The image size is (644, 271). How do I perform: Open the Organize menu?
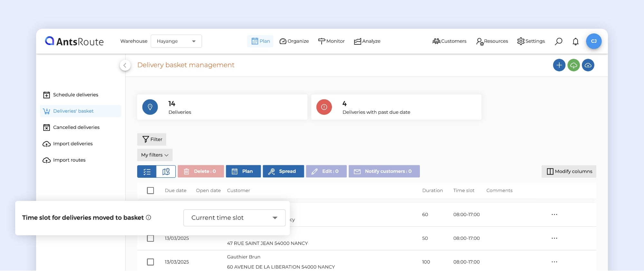click(x=294, y=41)
